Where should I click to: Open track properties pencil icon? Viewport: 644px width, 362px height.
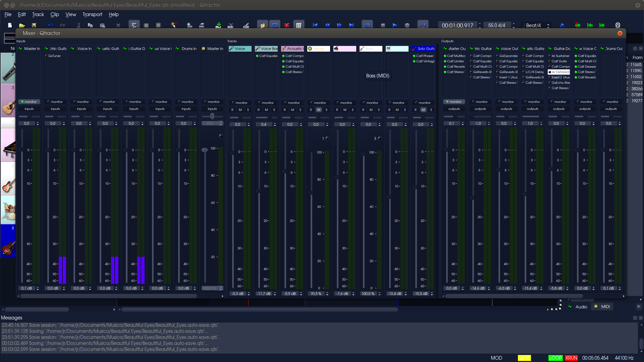(246, 25)
